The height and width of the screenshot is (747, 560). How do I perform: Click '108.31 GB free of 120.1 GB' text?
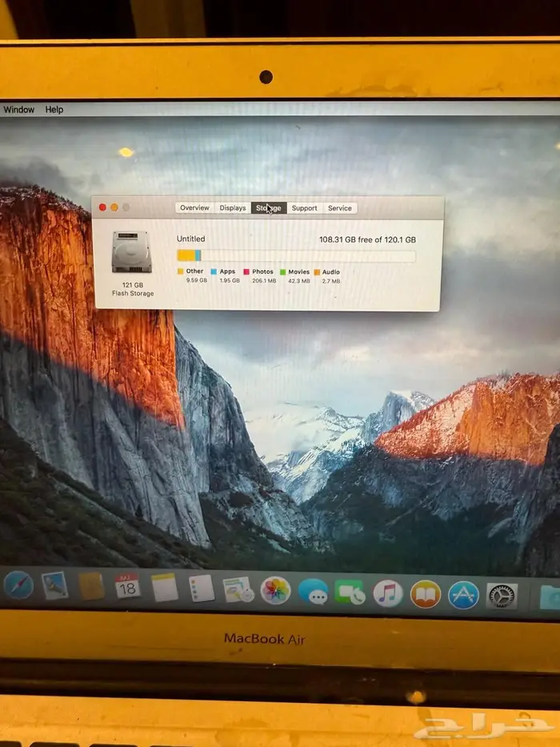[367, 239]
